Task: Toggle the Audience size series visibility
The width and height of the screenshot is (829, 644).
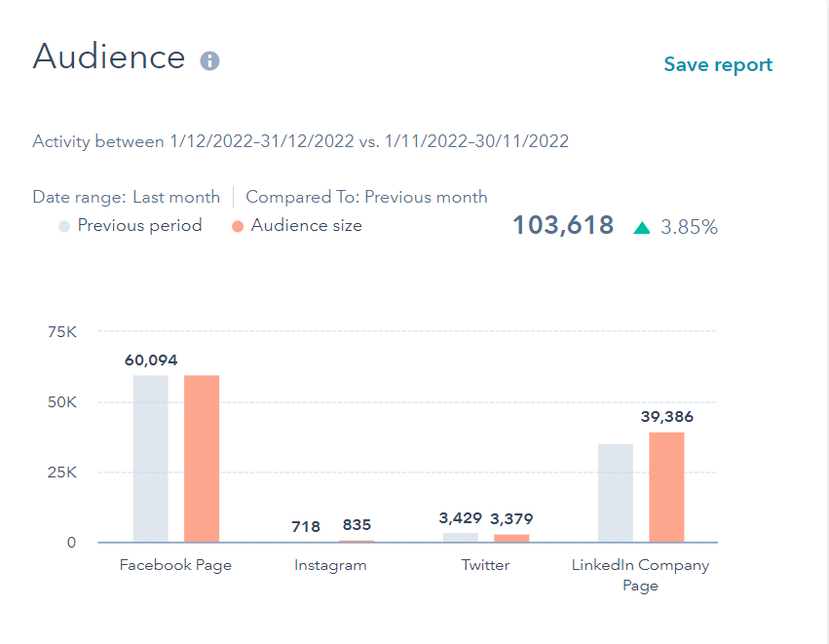Action: click(x=306, y=225)
